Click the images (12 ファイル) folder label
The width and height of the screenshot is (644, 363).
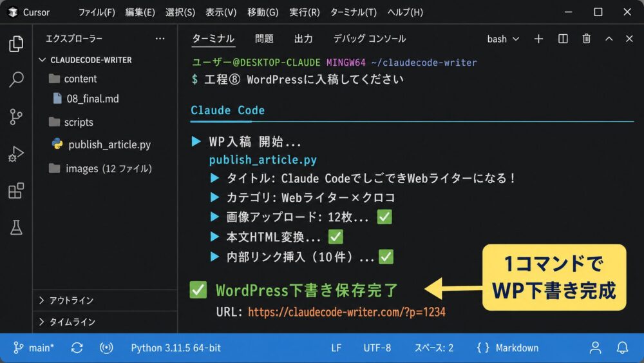click(x=109, y=168)
